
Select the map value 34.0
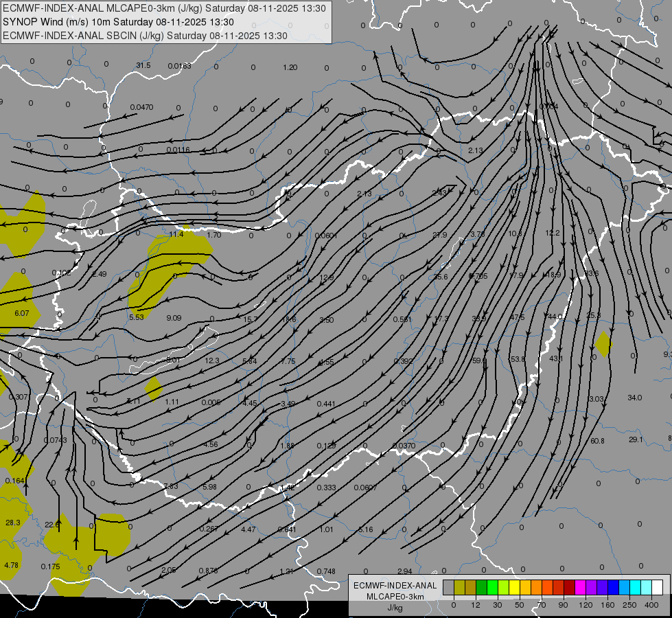tap(635, 398)
